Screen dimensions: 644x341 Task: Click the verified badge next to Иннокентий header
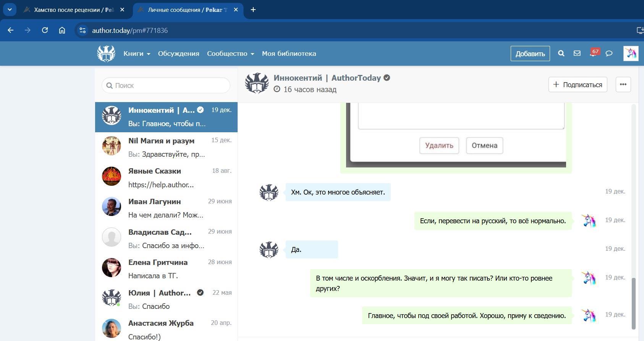[x=387, y=78]
